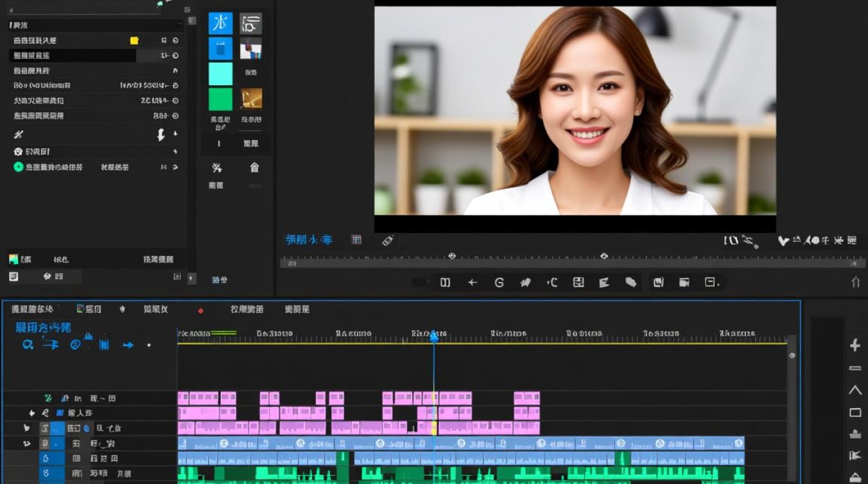868x484 pixels.
Task: Click the soccer-ball shaped icon in the properties list
Action: pos(18,151)
